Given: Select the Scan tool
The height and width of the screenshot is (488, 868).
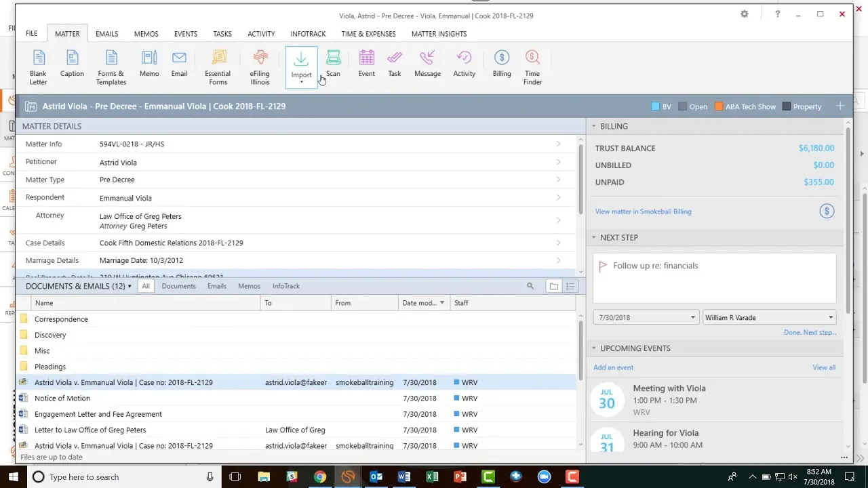Looking at the screenshot, I should tap(333, 64).
